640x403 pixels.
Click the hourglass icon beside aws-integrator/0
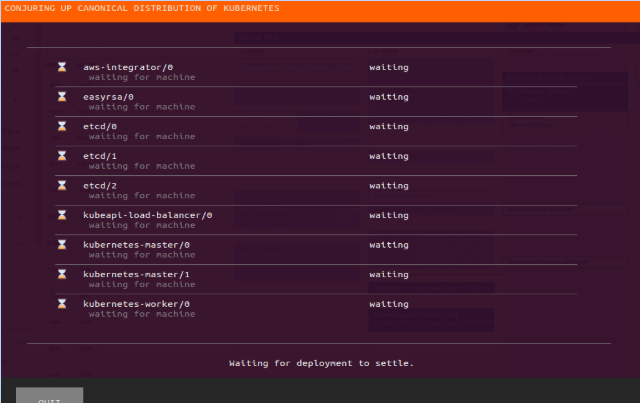click(62, 67)
